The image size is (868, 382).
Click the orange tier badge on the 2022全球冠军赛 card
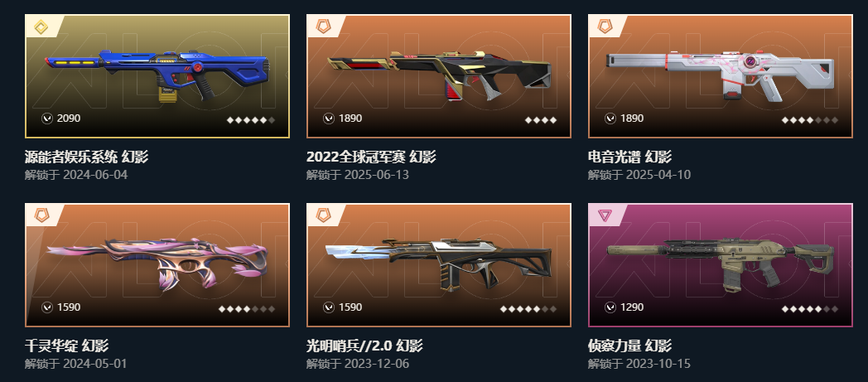(323, 27)
